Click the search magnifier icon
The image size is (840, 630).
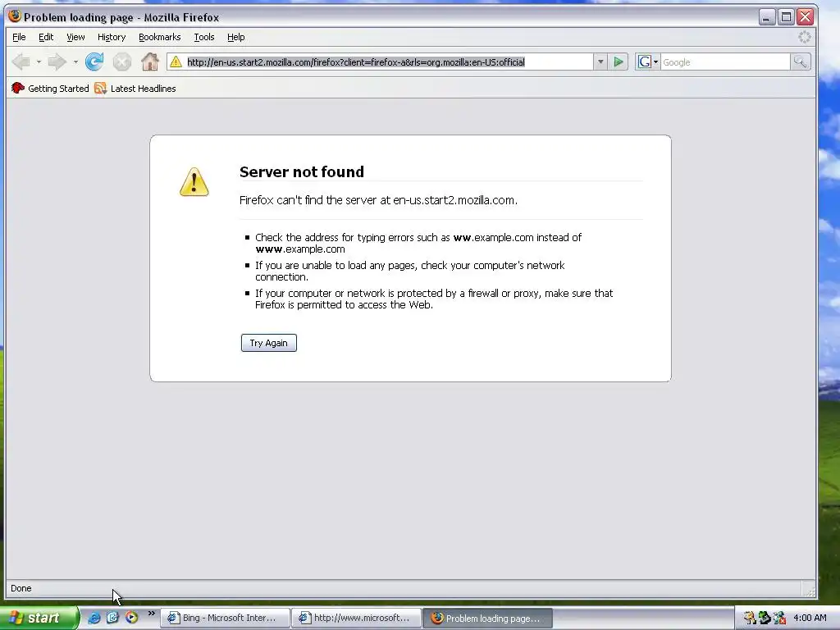[800, 62]
